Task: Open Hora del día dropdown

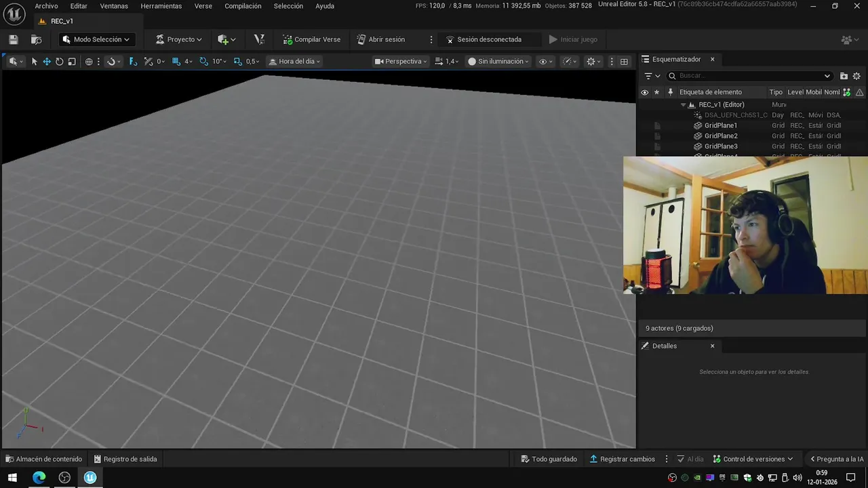Action: pyautogui.click(x=294, y=61)
